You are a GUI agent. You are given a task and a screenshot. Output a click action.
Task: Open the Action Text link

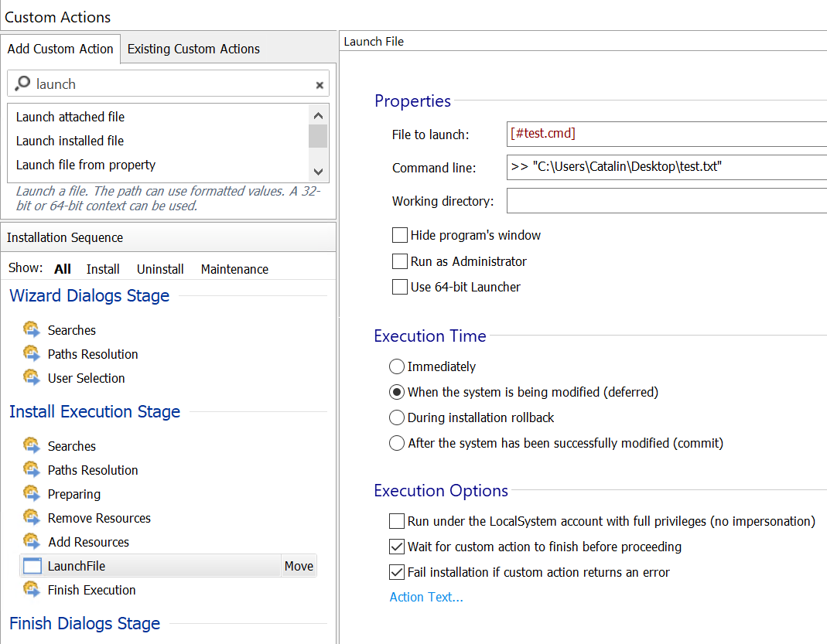point(426,597)
